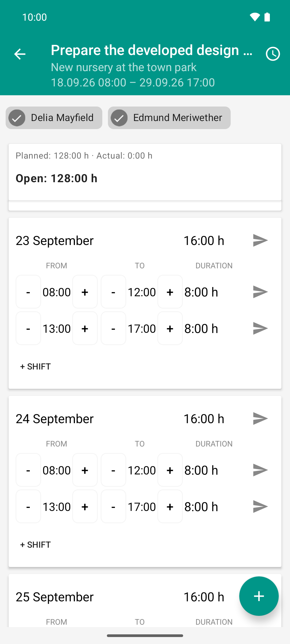Increase the 17:00 end time on 24 September
Image resolution: width=290 pixels, height=644 pixels.
[170, 506]
